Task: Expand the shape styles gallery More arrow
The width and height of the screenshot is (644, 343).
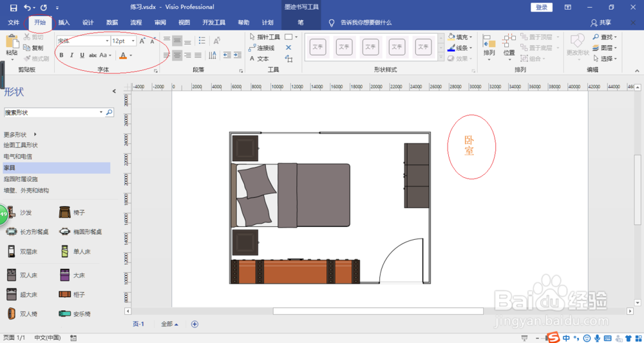Action: [441, 57]
